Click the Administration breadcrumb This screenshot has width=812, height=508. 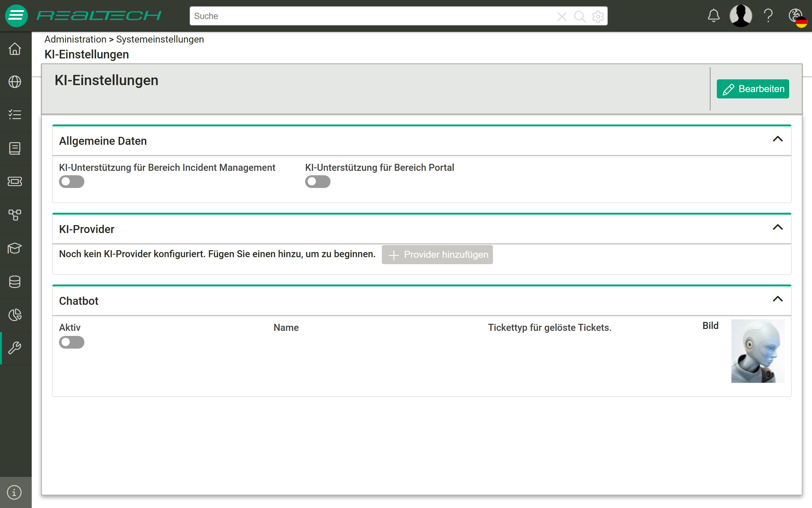click(75, 39)
